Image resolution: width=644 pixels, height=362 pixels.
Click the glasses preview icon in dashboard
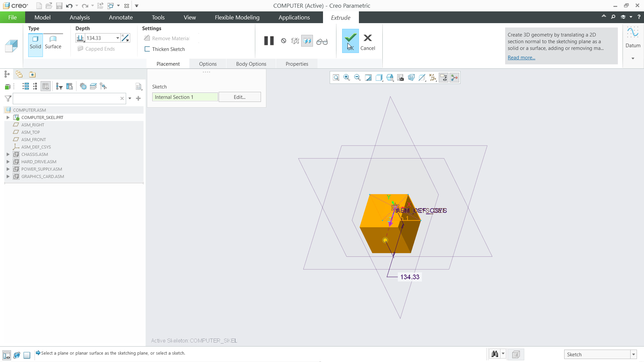322,41
